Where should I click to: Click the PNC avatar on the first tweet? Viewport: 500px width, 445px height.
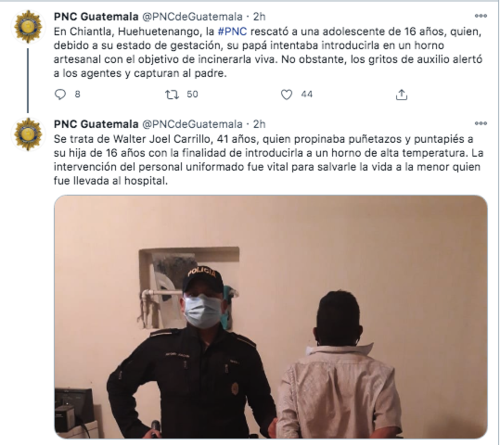point(28,27)
